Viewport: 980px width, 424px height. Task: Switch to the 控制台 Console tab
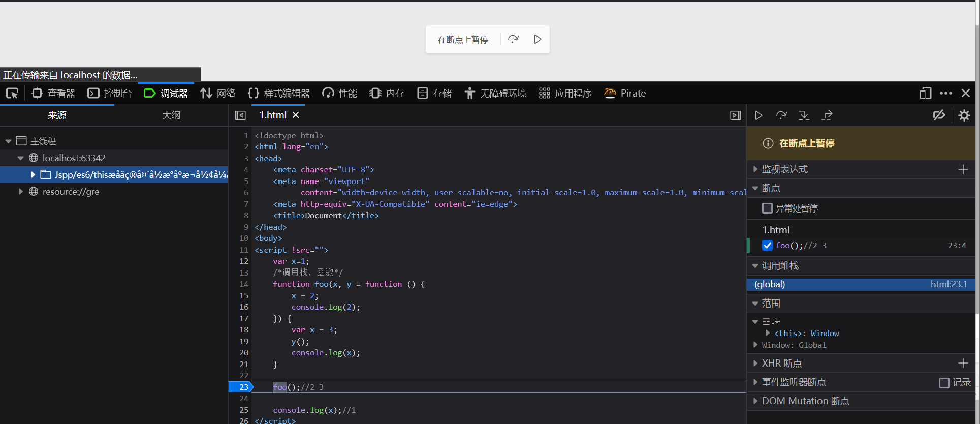110,94
